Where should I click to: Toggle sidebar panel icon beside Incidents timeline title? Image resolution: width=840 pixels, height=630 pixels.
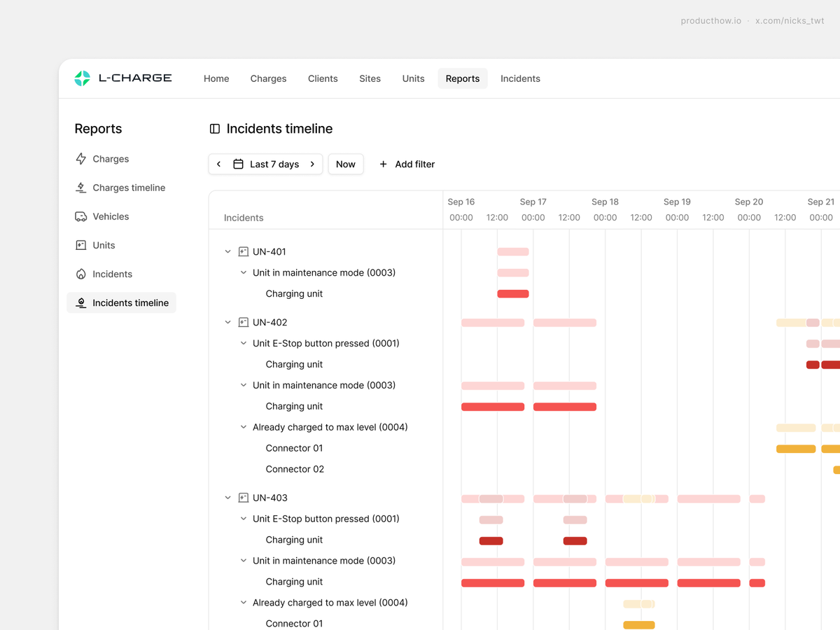click(215, 129)
